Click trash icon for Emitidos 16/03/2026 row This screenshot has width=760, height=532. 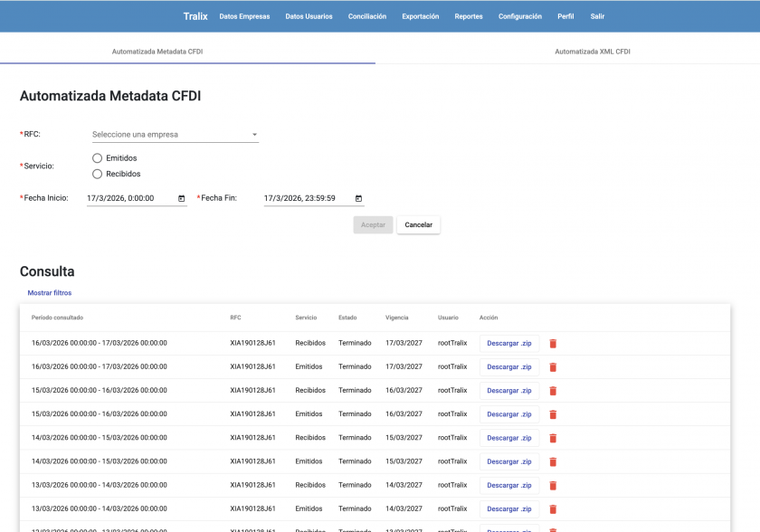[x=553, y=367]
